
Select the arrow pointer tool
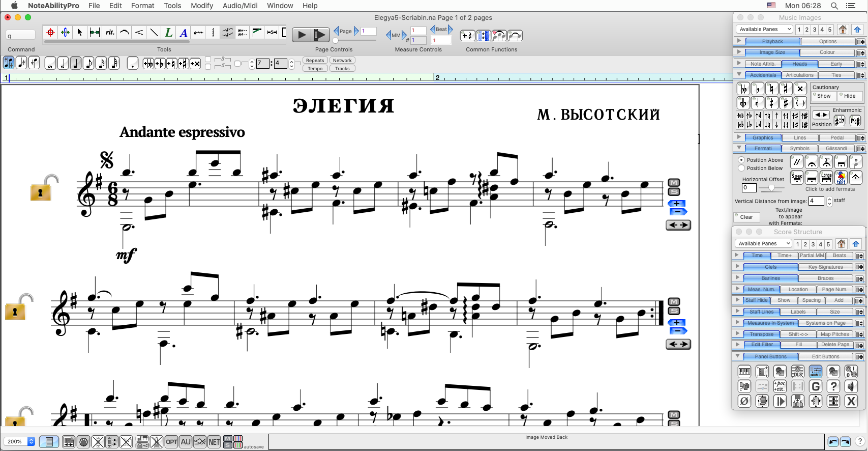[x=80, y=33]
